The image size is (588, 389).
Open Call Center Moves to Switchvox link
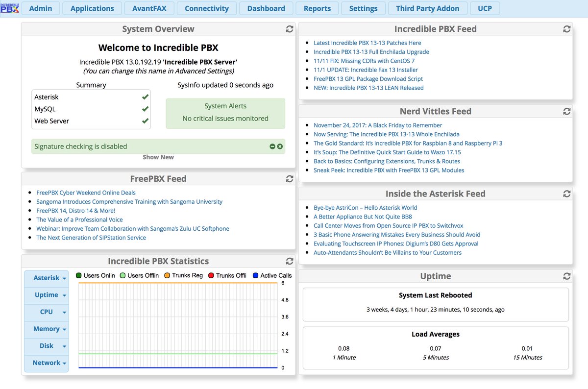[389, 226]
